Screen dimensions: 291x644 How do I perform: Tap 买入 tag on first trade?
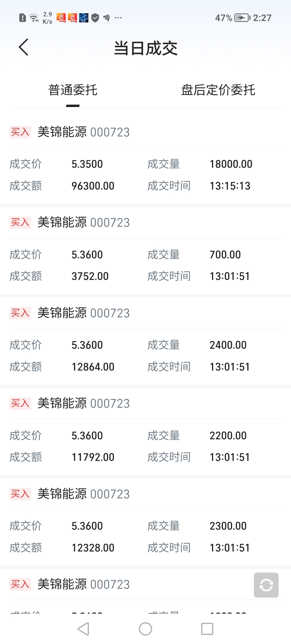coord(20,132)
